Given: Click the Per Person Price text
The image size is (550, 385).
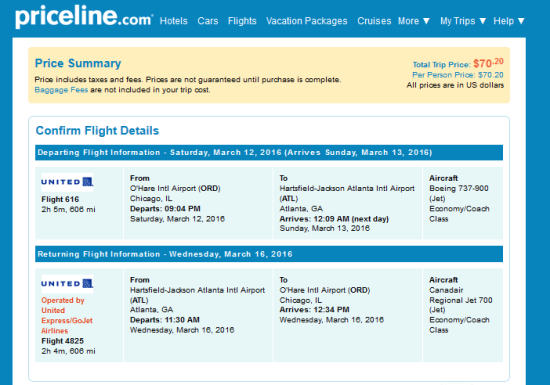Looking at the screenshot, I should coord(458,75).
